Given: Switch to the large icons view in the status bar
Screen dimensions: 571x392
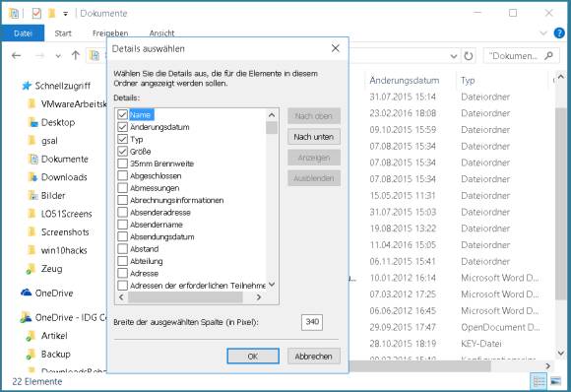Looking at the screenshot, I should click(x=555, y=381).
